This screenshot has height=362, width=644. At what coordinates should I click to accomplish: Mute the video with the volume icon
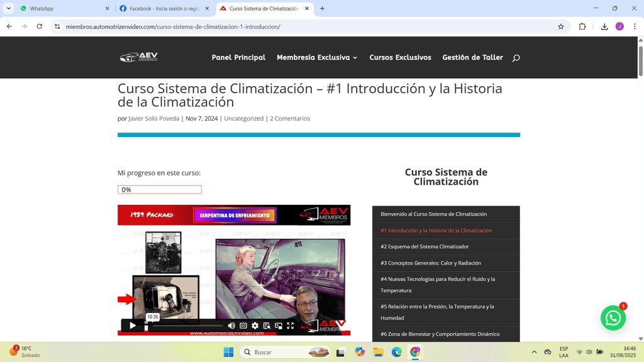coord(231,326)
